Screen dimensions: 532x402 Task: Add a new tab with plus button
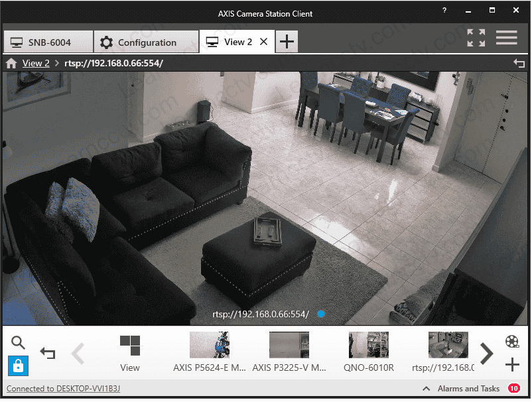click(x=287, y=42)
